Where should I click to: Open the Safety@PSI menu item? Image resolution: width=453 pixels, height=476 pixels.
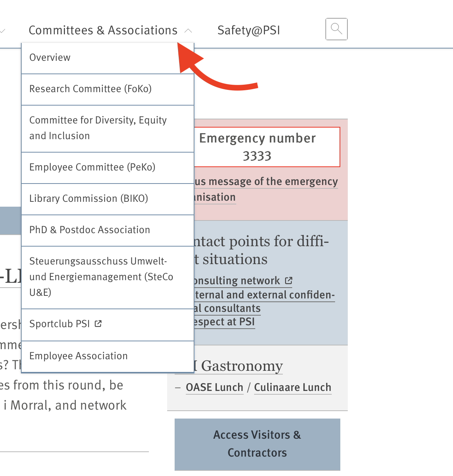[249, 30]
